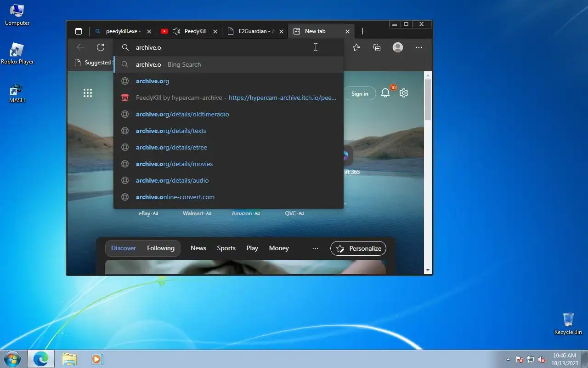Click the Action Center flag tray icon
Image resolution: width=588 pixels, height=368 pixels.
pos(520,359)
